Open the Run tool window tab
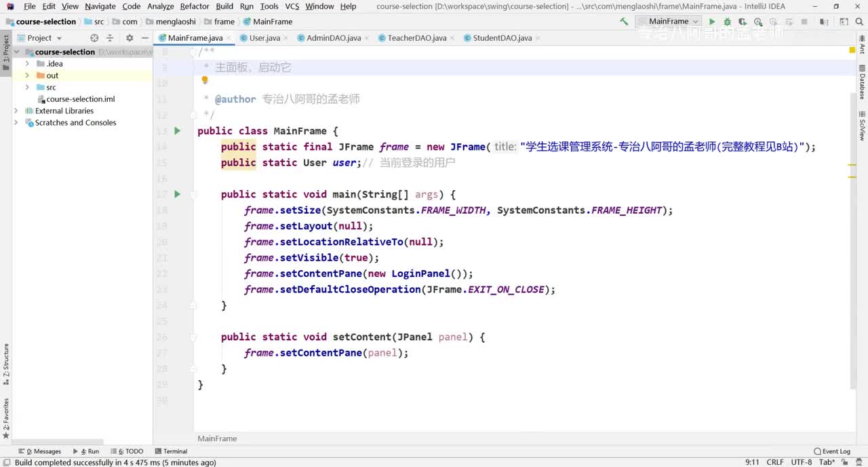This screenshot has height=467, width=868. click(85, 451)
